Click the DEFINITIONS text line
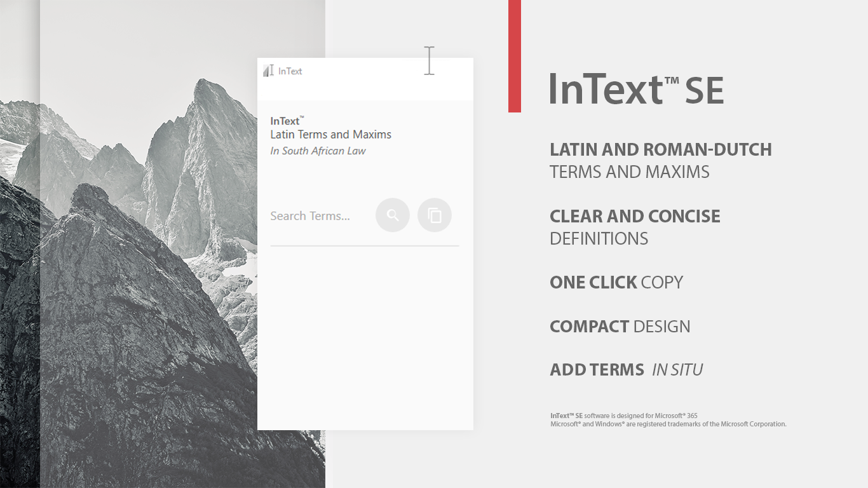Viewport: 868px width, 488px height. coord(599,239)
